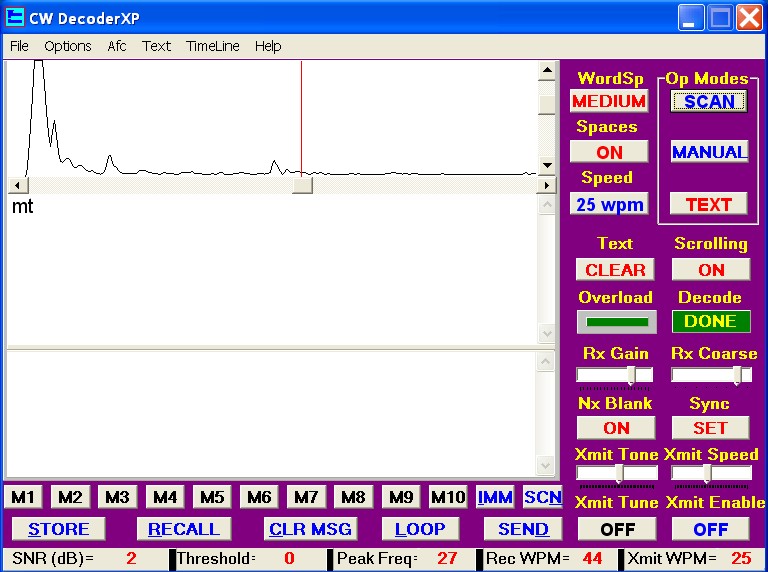Screen dimensions: 768x572
Task: Click the spectrum left scroll arrow
Action: pos(18,185)
